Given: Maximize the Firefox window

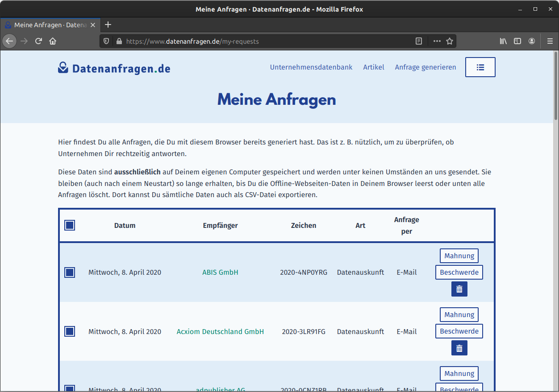Looking at the screenshot, I should (x=535, y=9).
